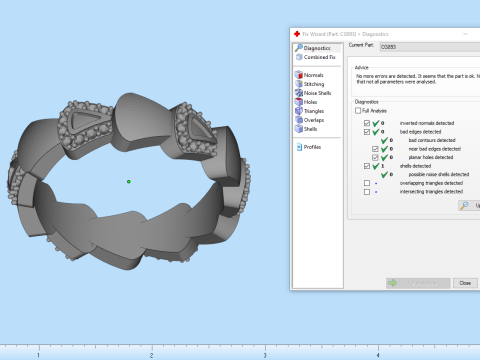Enable intersecting triangles detected checkbox
The height and width of the screenshot is (360, 480).
[x=367, y=192]
